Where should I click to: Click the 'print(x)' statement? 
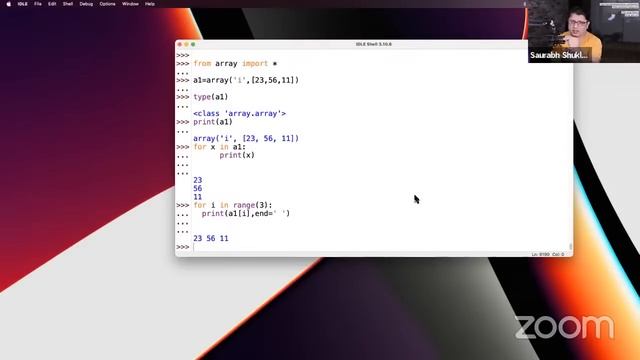237,155
